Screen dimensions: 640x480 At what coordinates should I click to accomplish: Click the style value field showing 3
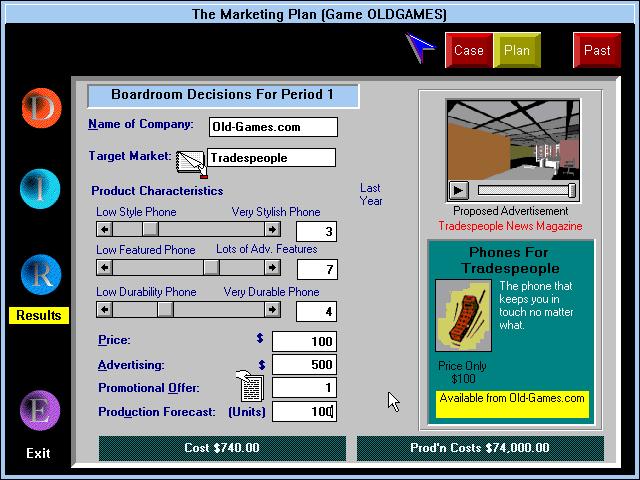point(316,231)
